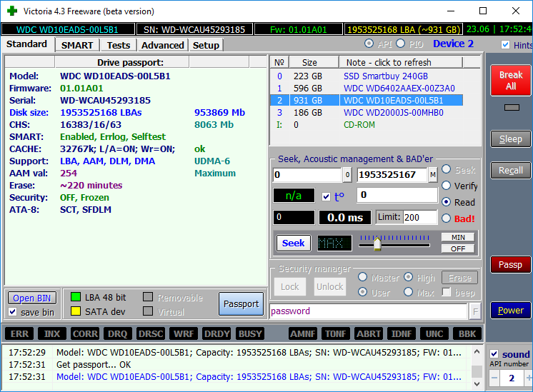The width and height of the screenshot is (533, 392).
Task: Select the CD-ROM entry
Action: tap(367, 125)
